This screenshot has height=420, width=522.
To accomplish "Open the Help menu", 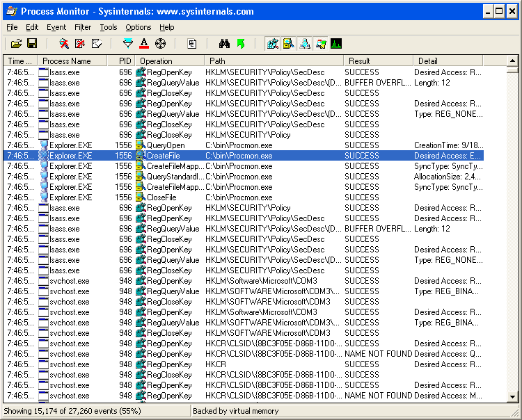I will pos(166,27).
